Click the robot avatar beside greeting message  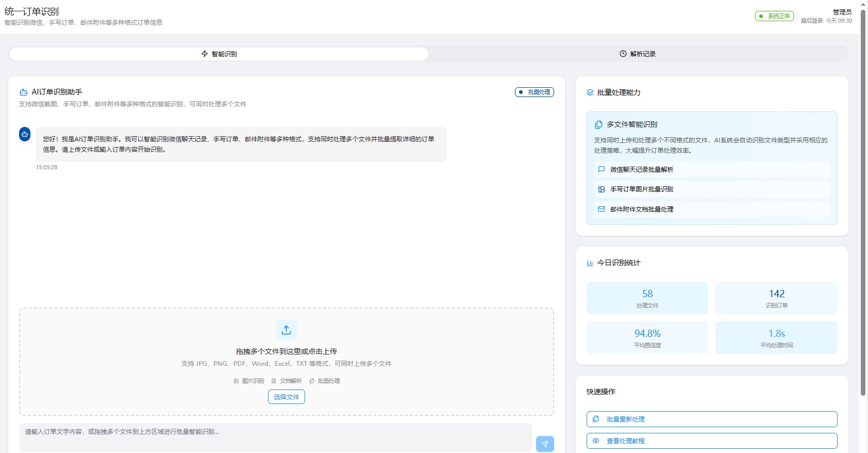pyautogui.click(x=25, y=134)
